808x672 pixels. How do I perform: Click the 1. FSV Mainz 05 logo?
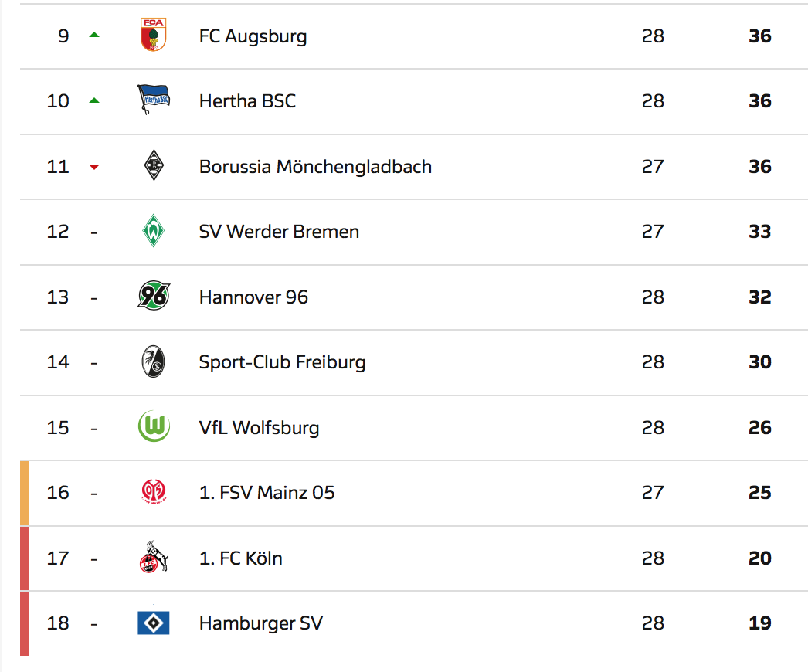click(153, 492)
